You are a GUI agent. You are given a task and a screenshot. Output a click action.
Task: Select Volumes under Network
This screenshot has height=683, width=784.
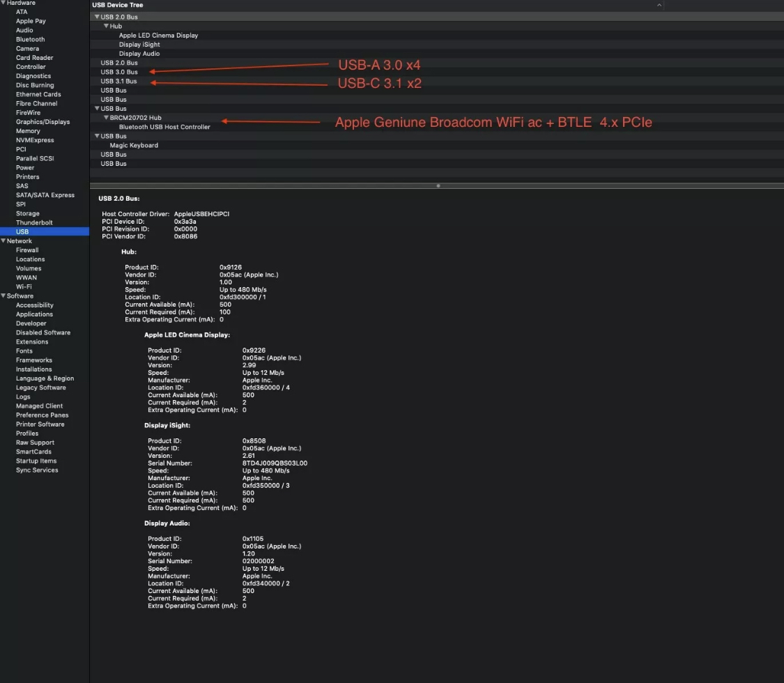tap(29, 268)
